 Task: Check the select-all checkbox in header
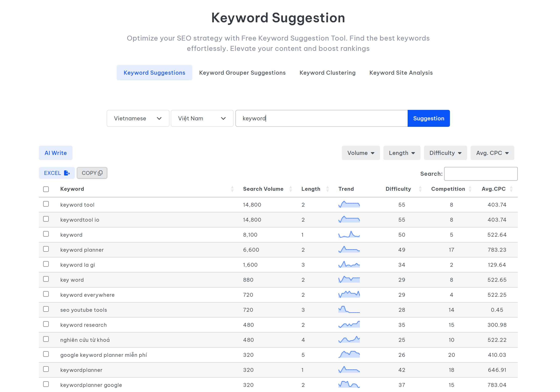pyautogui.click(x=46, y=189)
